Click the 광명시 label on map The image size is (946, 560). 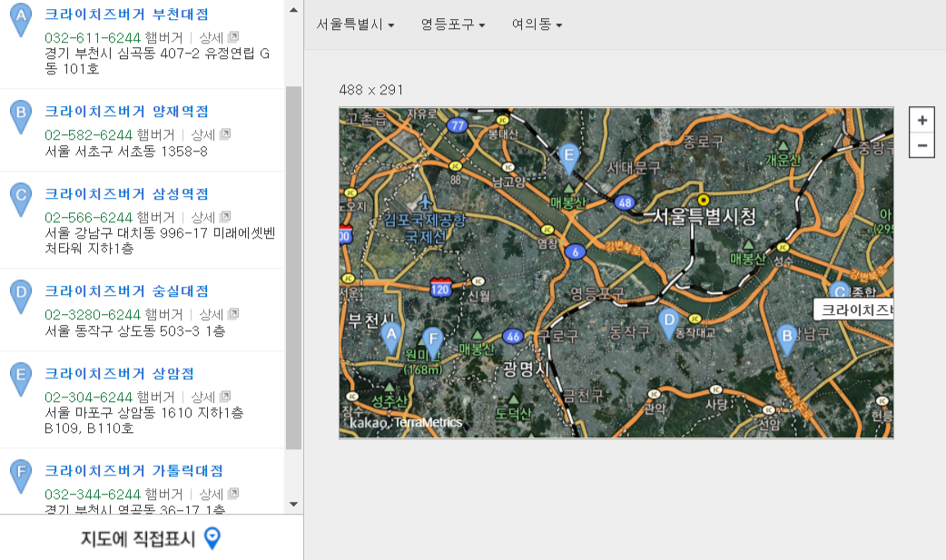click(526, 369)
